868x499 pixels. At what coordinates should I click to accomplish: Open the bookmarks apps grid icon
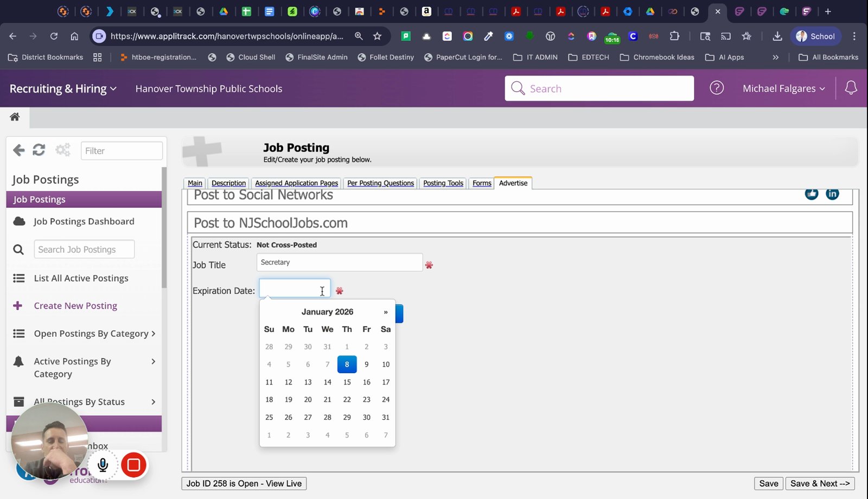98,57
